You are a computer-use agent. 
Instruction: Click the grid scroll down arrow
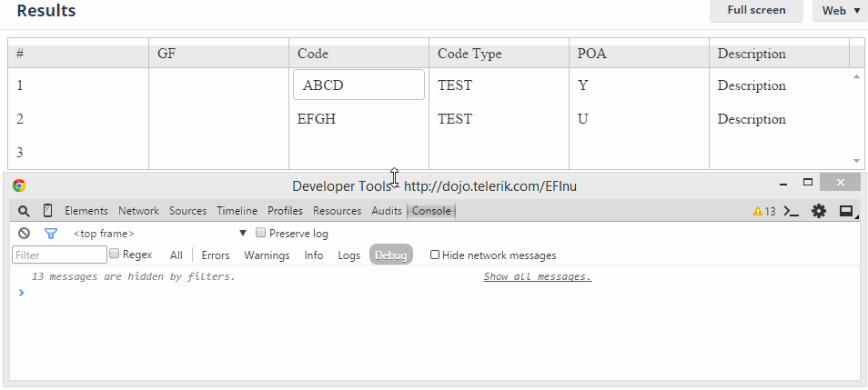coord(856,160)
